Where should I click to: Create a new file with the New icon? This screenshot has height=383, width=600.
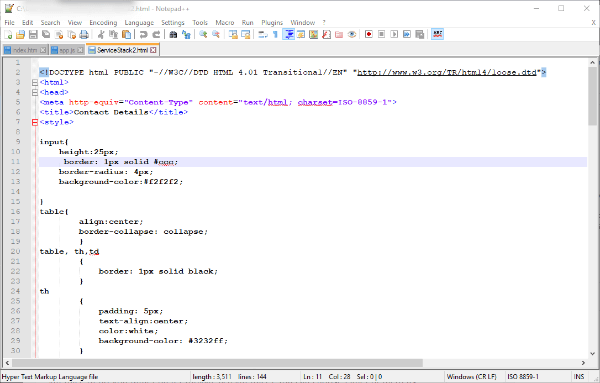pyautogui.click(x=8, y=34)
